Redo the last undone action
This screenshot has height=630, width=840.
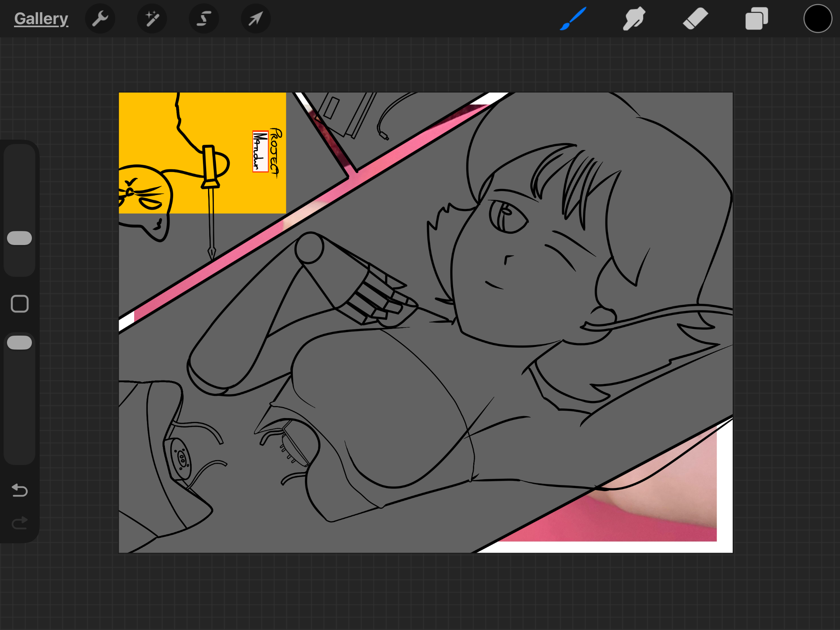click(x=19, y=523)
